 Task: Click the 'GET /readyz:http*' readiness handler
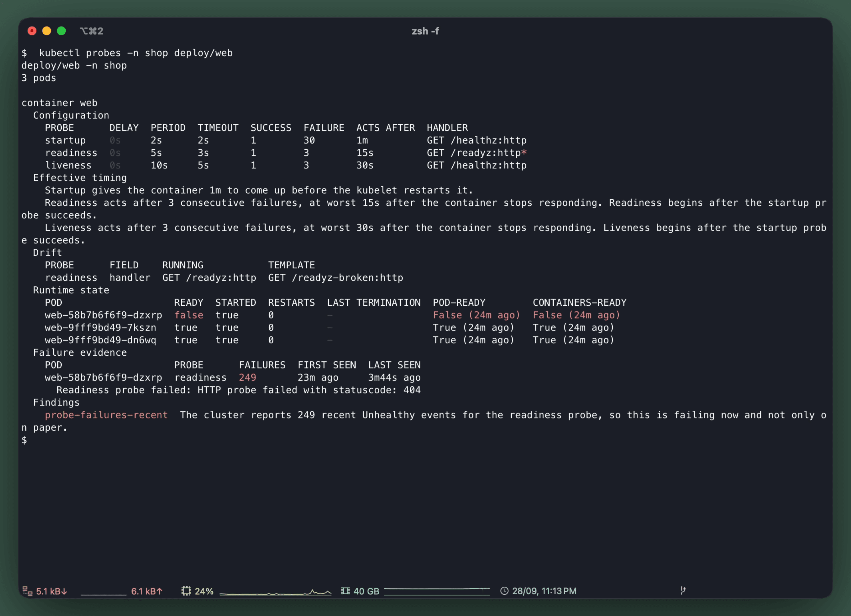pos(477,153)
